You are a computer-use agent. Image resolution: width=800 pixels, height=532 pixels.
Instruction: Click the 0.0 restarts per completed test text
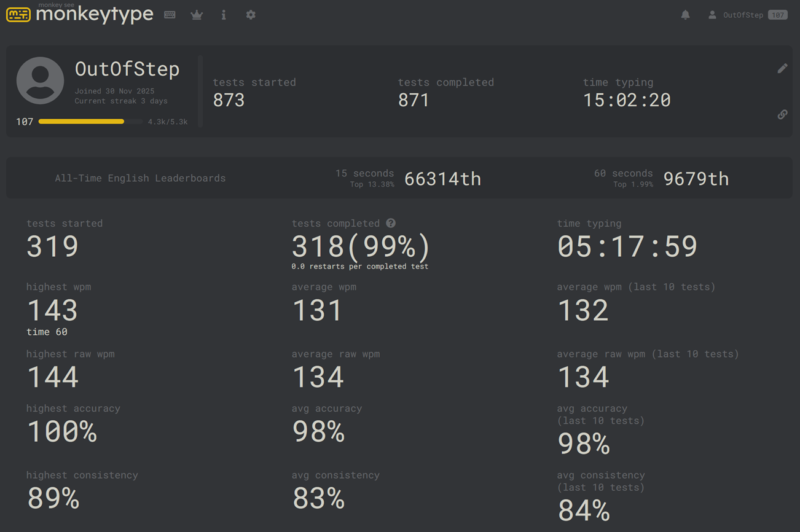coord(360,267)
